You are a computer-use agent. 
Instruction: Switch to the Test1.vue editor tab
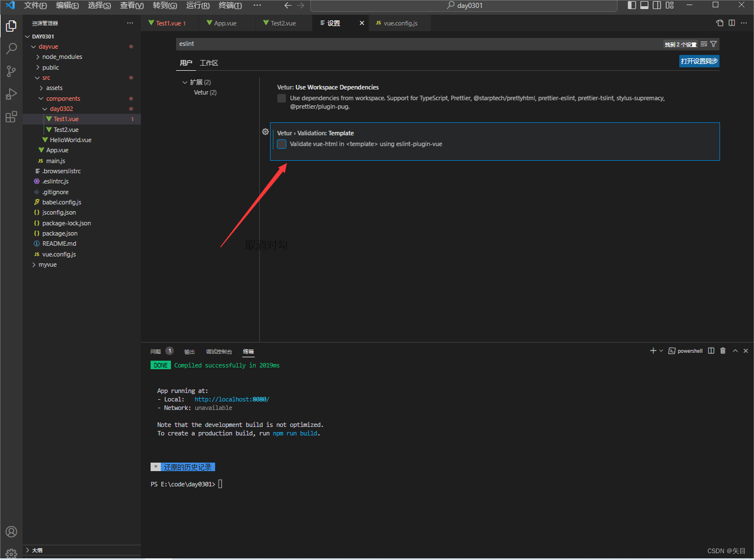(171, 23)
